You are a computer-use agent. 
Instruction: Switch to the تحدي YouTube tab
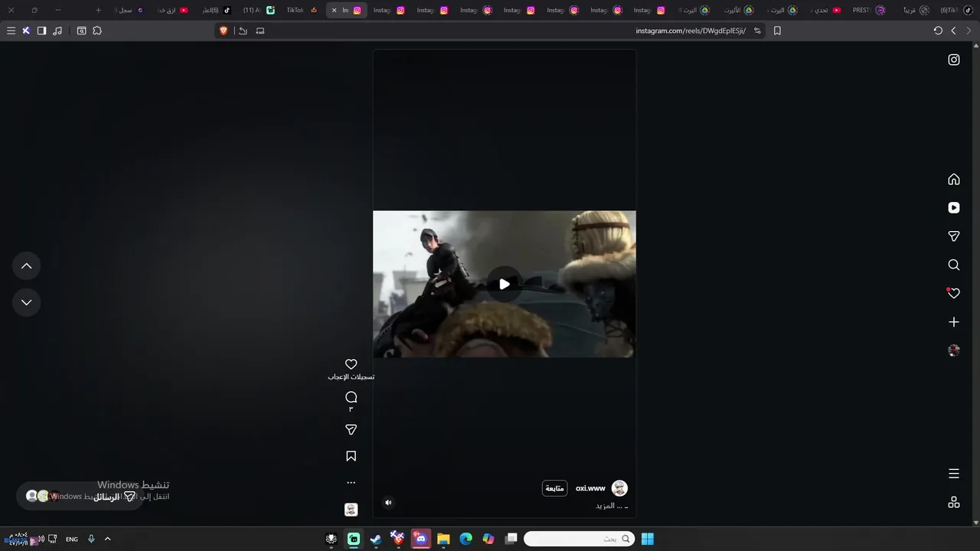824,10
